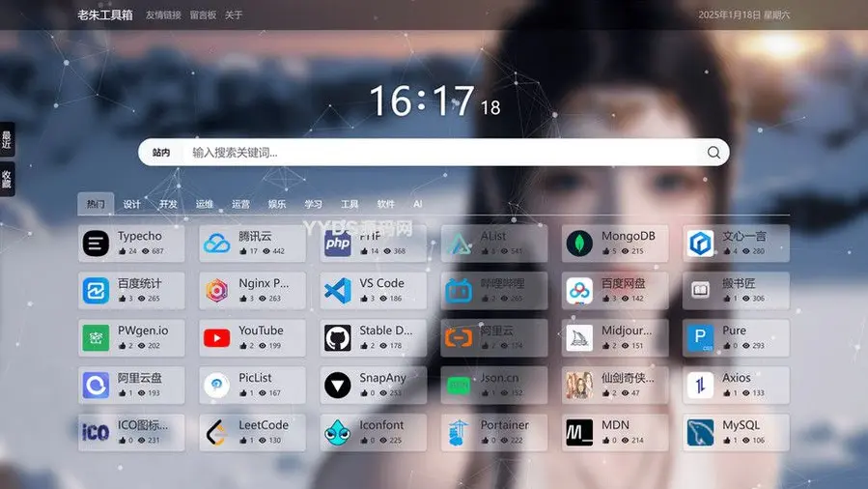Switch to the 设计 tab
The height and width of the screenshot is (489, 868).
131,204
